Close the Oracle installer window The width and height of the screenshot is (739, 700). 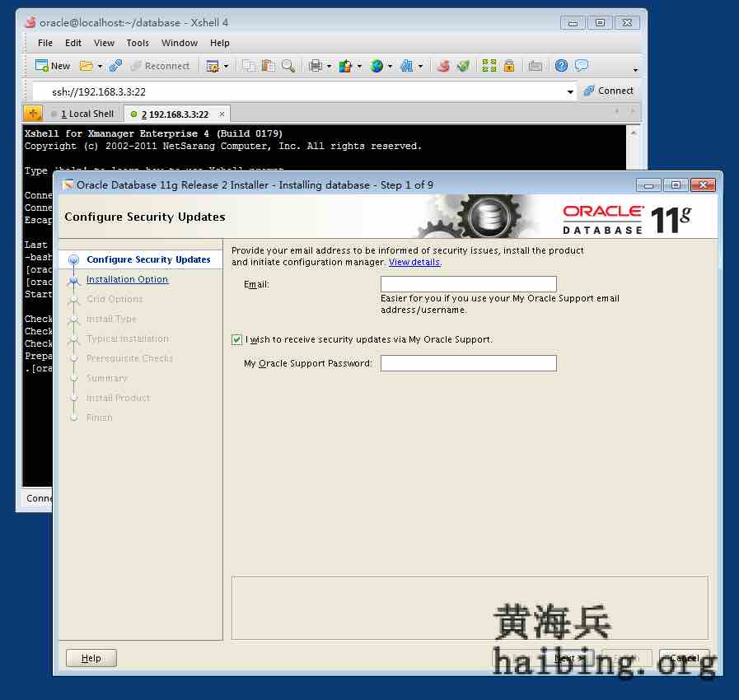(703, 185)
